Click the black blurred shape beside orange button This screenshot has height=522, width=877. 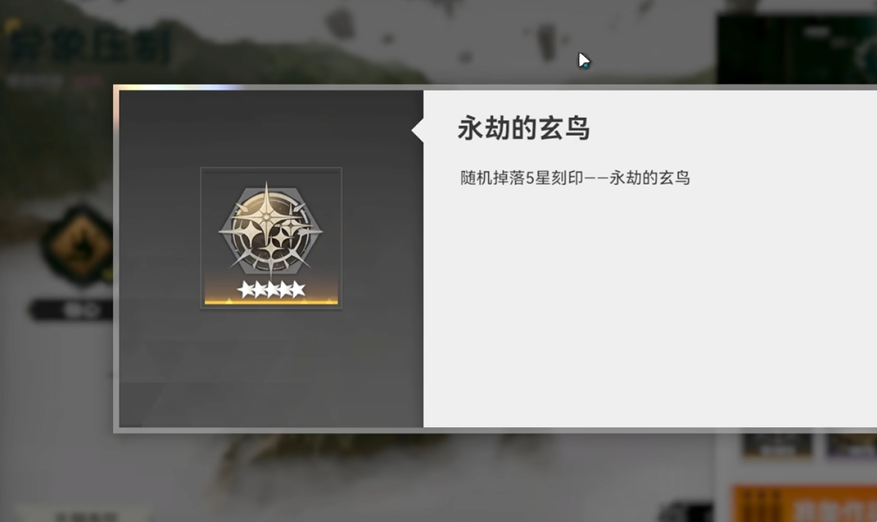(686, 510)
